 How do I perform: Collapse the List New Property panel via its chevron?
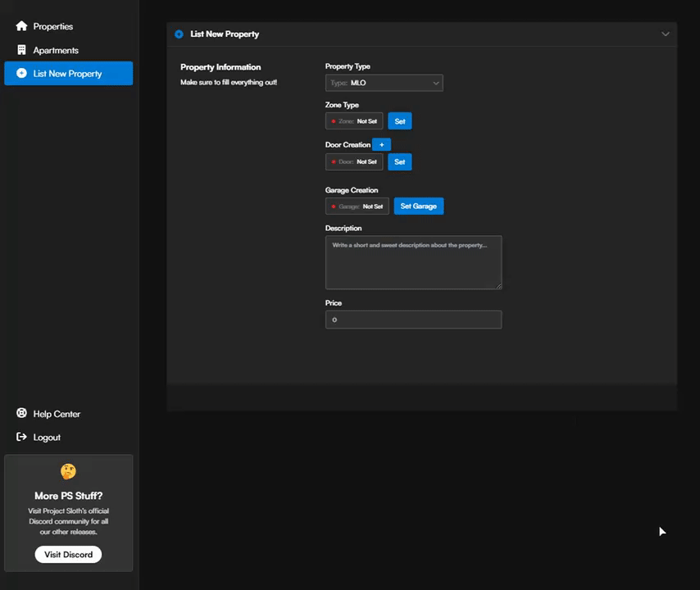(666, 34)
